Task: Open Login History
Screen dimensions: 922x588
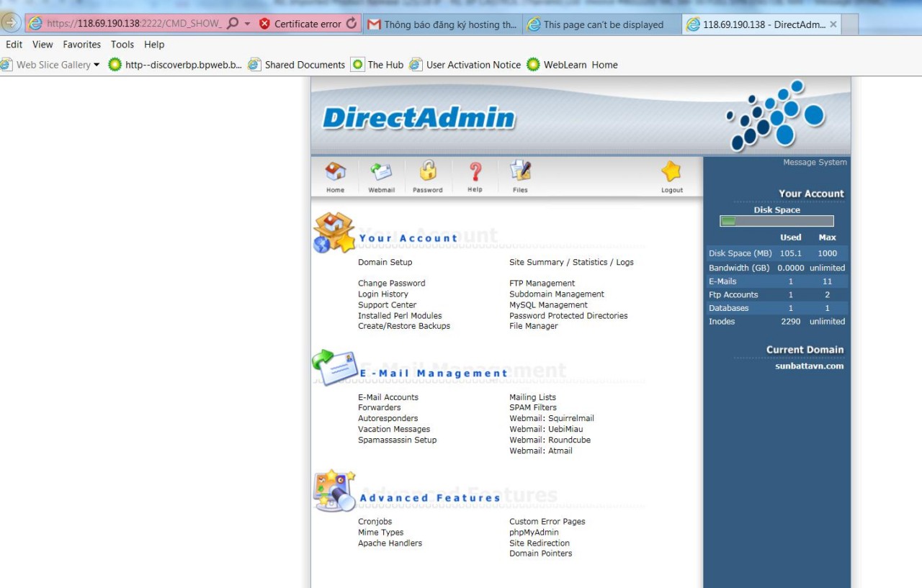Action: pos(383,294)
